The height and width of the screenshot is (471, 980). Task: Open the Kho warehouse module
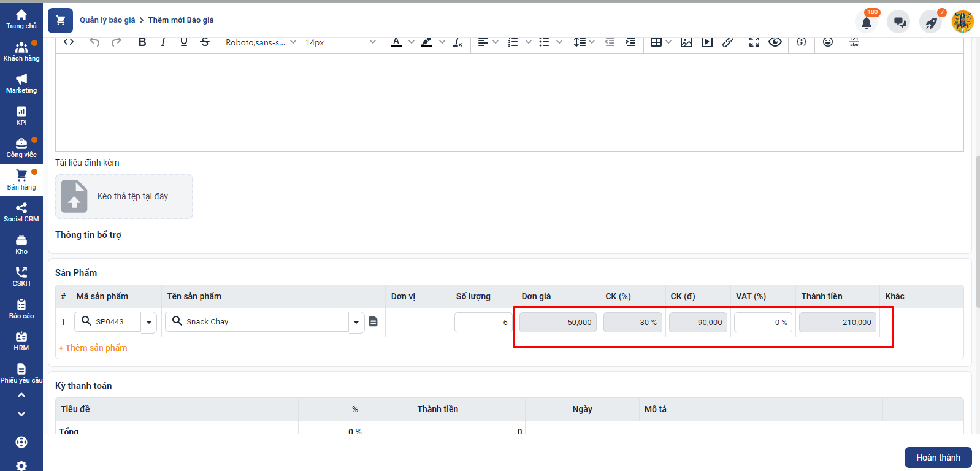[x=21, y=244]
